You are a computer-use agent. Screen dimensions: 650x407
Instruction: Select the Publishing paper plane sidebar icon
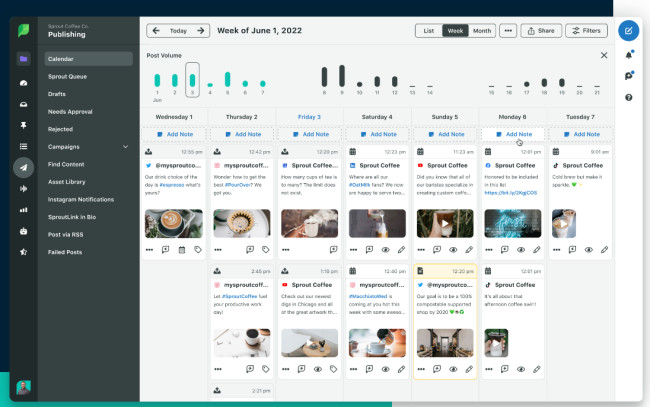click(22, 167)
